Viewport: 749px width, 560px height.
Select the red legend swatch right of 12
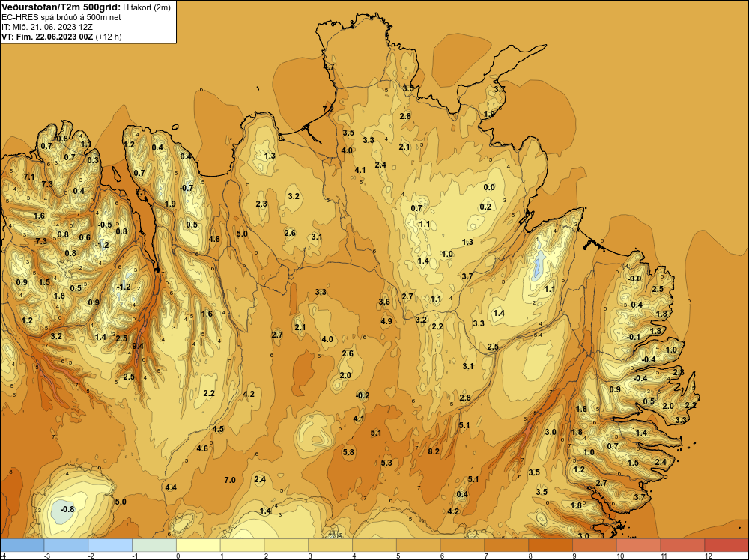(x=727, y=545)
